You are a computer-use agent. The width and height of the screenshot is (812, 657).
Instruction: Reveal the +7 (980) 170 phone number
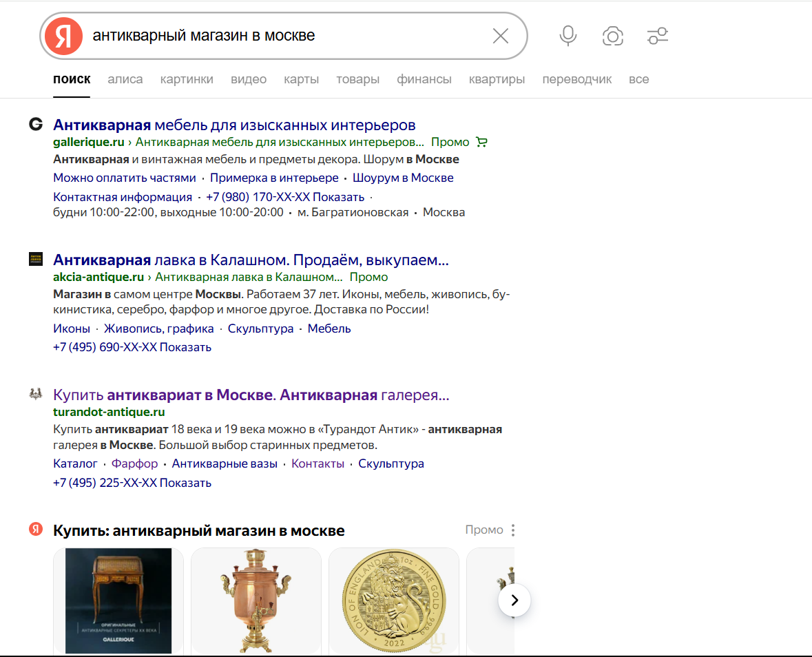pyautogui.click(x=285, y=197)
